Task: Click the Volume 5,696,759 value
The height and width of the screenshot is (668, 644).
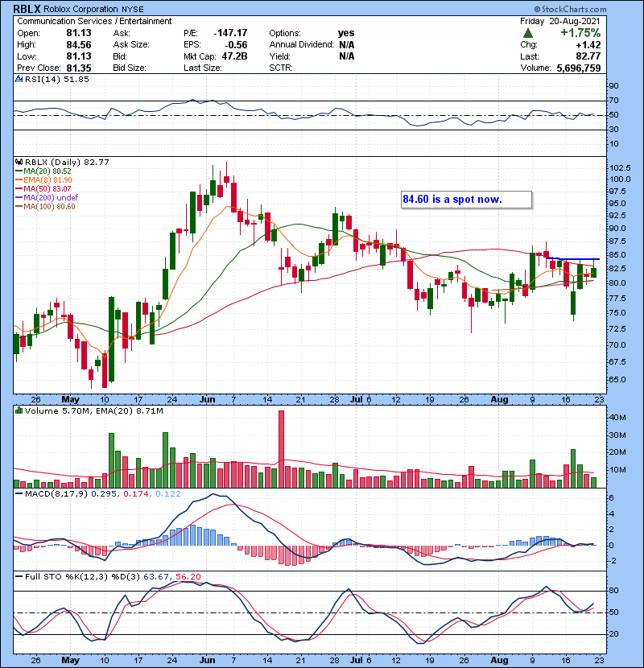Action: pyautogui.click(x=578, y=68)
